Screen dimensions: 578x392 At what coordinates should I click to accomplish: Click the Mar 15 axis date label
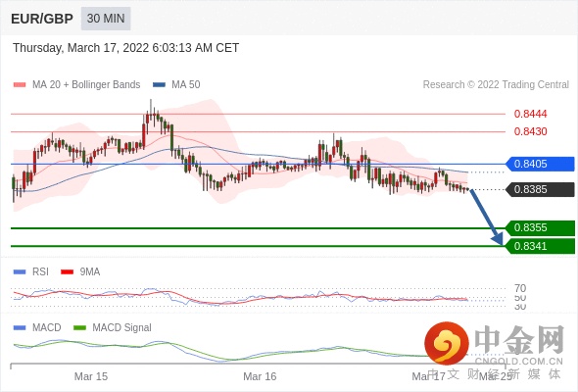tap(91, 376)
